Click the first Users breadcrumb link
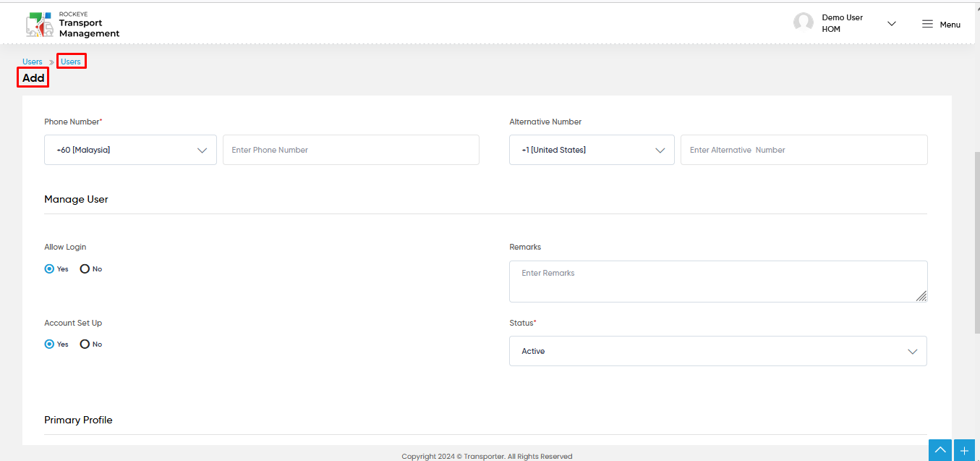The image size is (980, 461). click(x=33, y=62)
